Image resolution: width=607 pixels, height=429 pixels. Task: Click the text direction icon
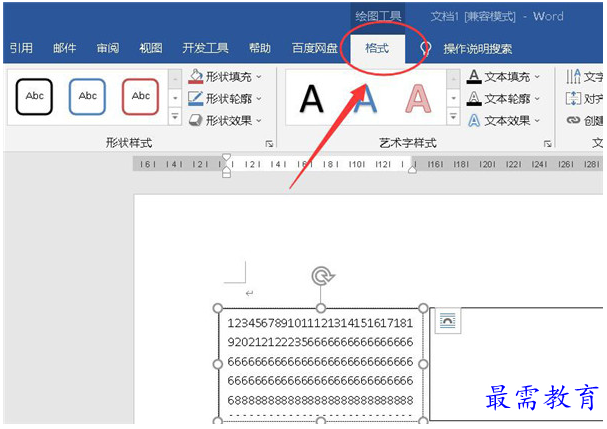click(573, 77)
